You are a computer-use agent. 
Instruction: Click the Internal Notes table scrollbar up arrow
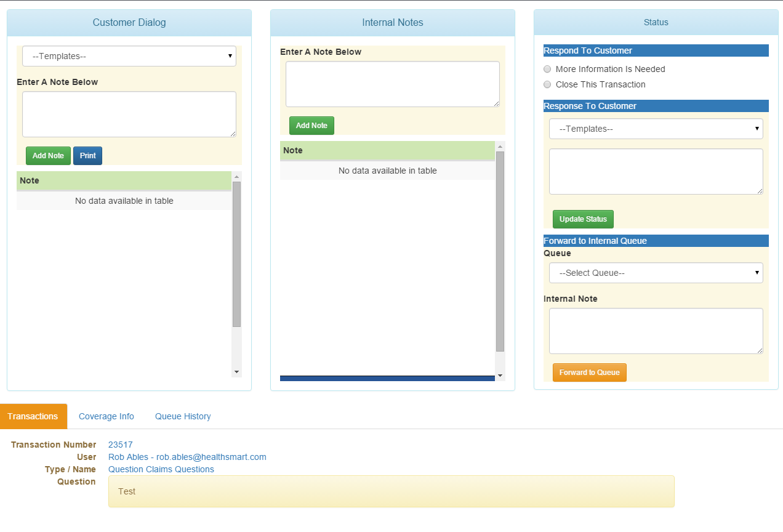pyautogui.click(x=500, y=147)
